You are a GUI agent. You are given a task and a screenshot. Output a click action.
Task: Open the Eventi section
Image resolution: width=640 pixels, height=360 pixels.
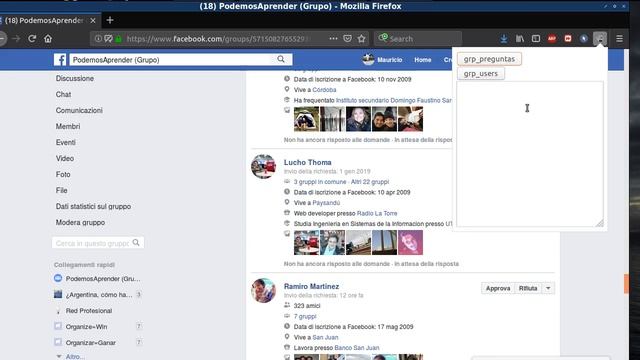point(65,142)
